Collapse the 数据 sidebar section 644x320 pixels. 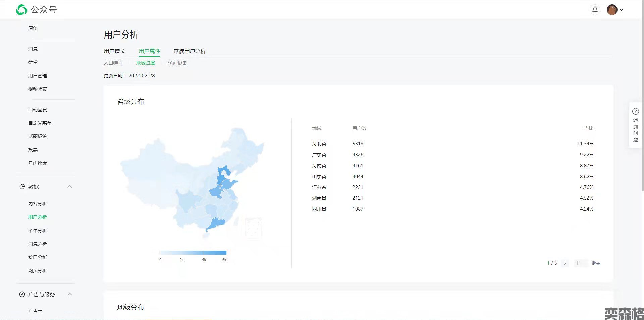point(70,187)
